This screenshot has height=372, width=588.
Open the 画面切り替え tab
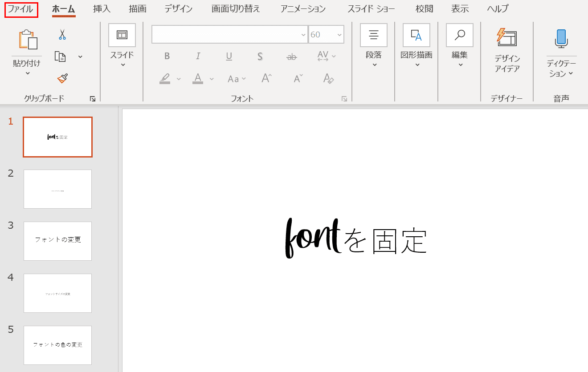(236, 9)
